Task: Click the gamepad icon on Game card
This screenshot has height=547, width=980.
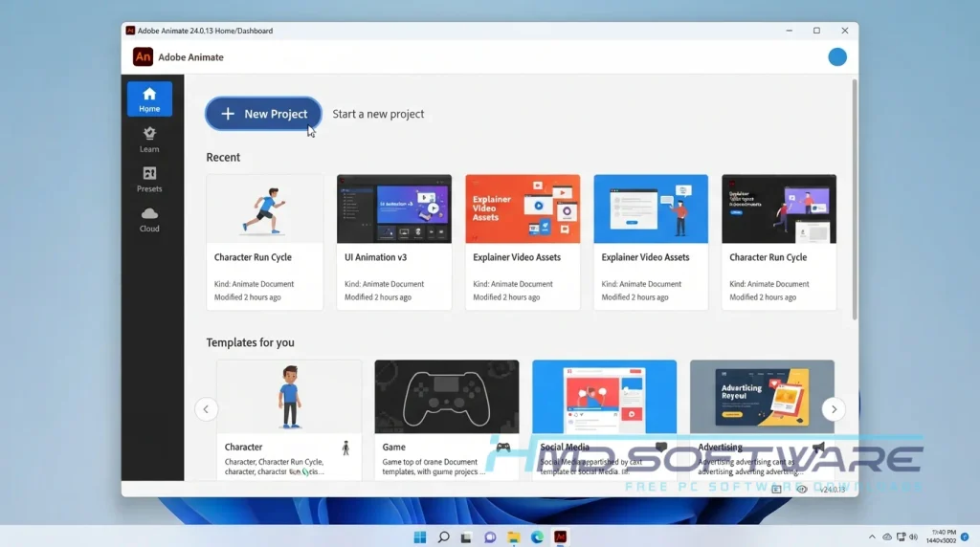Action: tap(503, 448)
